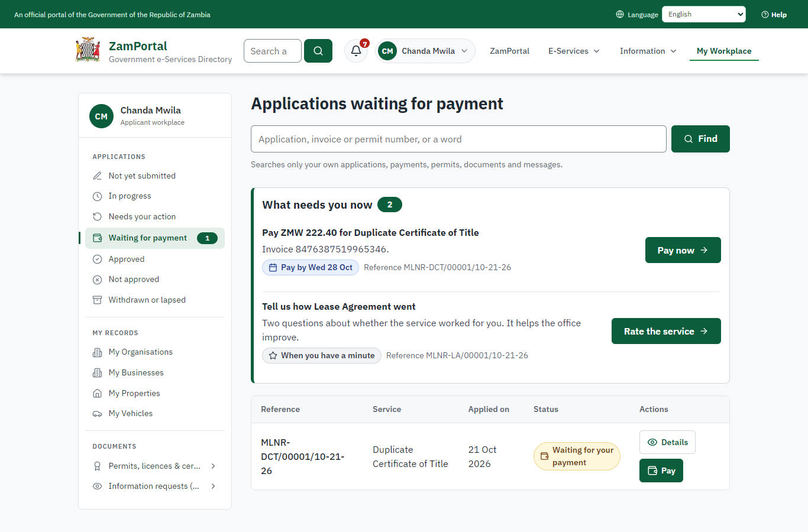Expand Permits, licences & certificates
Screen dimensions: 808x532
click(155, 466)
